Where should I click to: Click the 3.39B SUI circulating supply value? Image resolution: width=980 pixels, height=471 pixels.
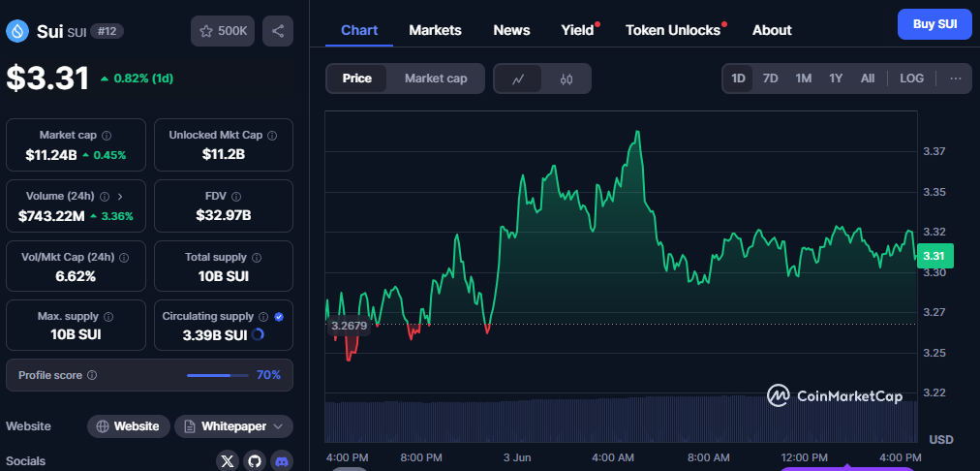[x=215, y=335]
